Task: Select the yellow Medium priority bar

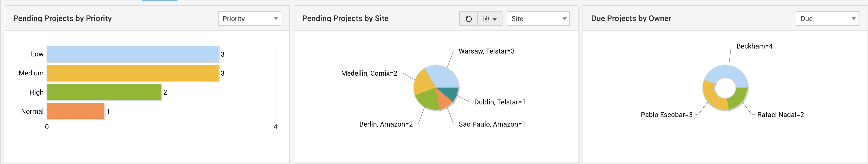Action: point(133,73)
